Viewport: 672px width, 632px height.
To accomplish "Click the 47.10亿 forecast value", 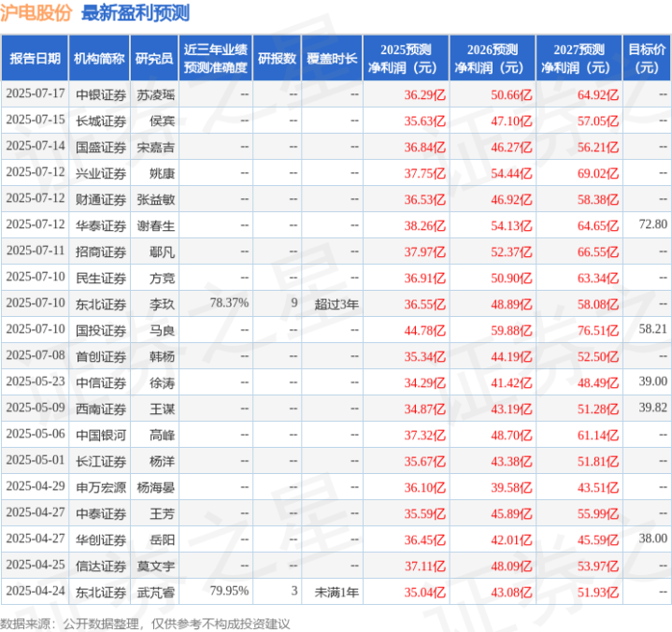I will point(511,121).
